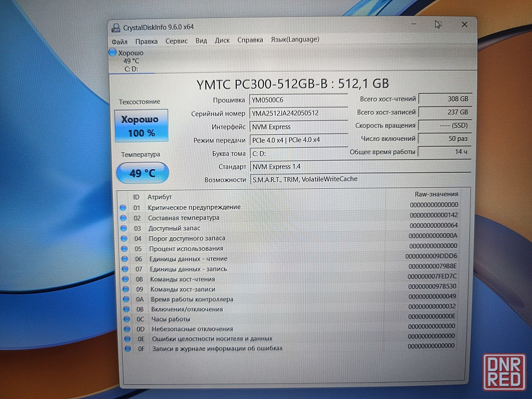The height and width of the screenshot is (399, 532).
Task: Click the Хорошо 100 % health status button
Action: [141, 126]
